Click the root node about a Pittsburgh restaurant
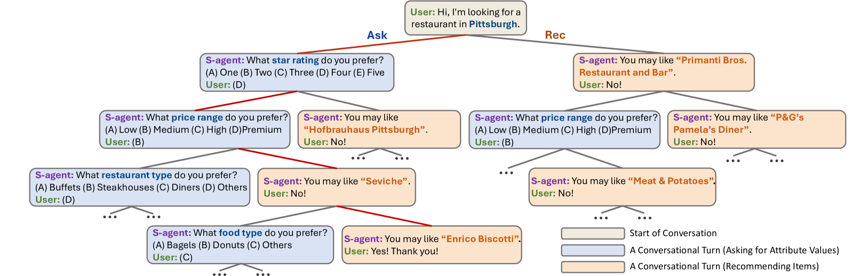 pos(465,18)
